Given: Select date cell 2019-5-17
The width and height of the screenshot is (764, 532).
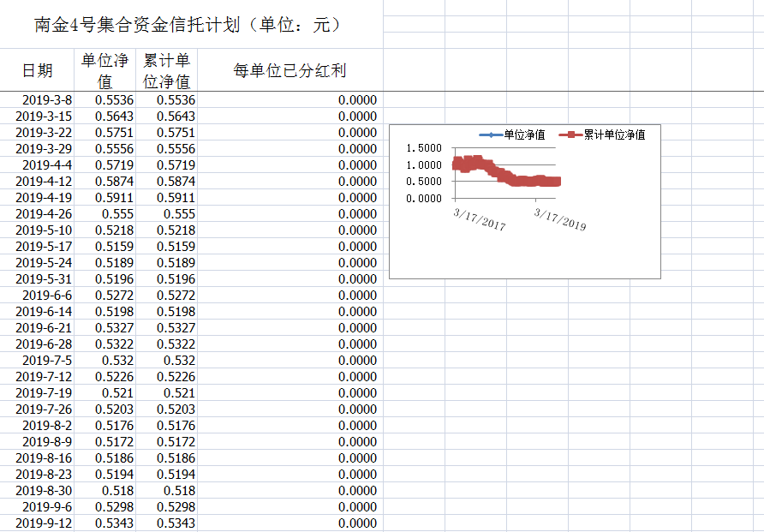Looking at the screenshot, I should 37,247.
